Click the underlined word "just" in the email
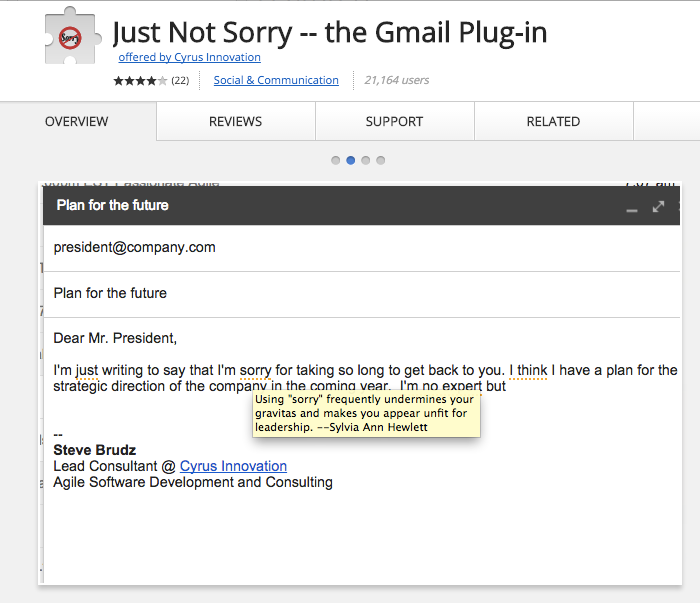 87,370
